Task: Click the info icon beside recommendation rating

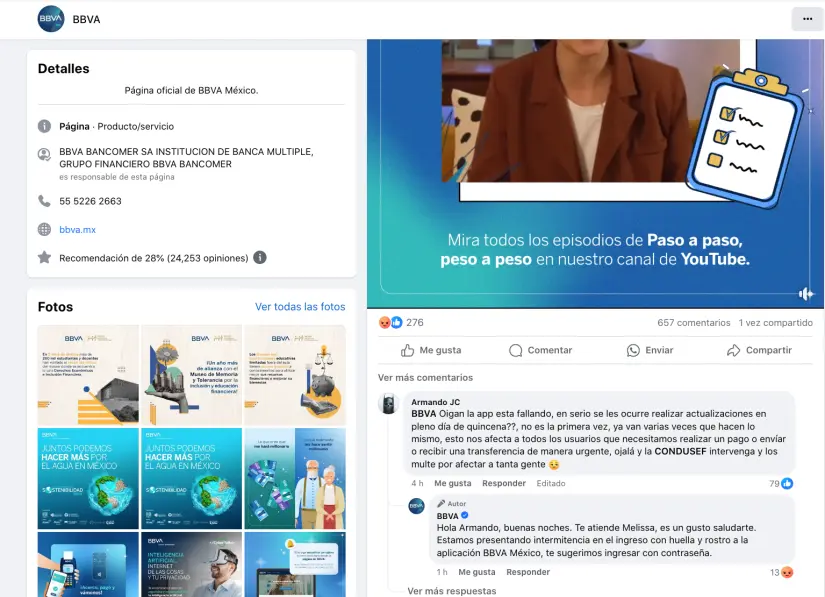Action: tap(260, 257)
